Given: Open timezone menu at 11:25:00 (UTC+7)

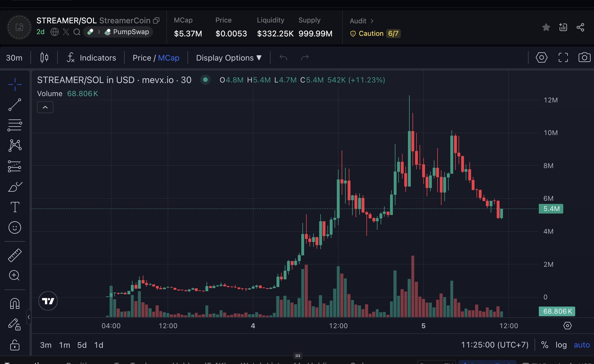Looking at the screenshot, I should (495, 345).
